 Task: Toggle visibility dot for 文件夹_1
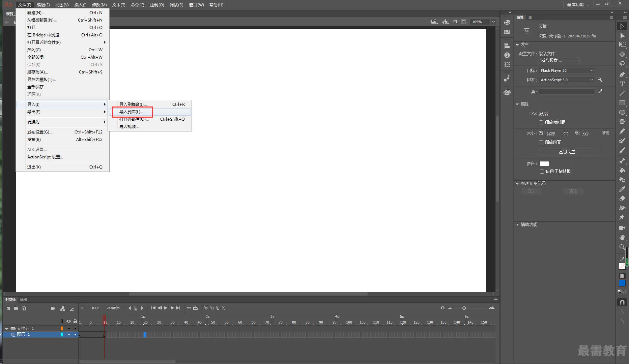(x=69, y=328)
